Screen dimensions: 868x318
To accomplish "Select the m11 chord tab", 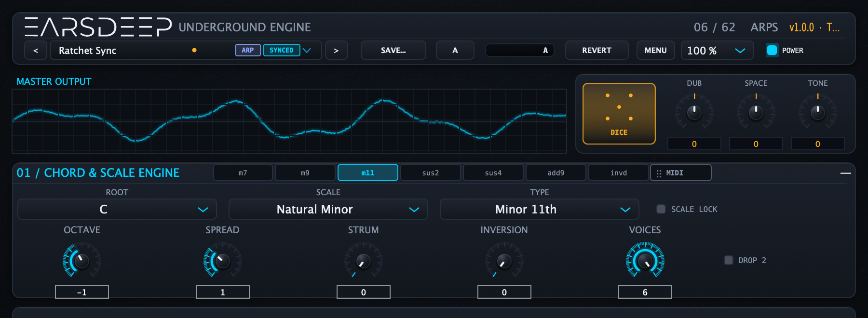I will 368,172.
